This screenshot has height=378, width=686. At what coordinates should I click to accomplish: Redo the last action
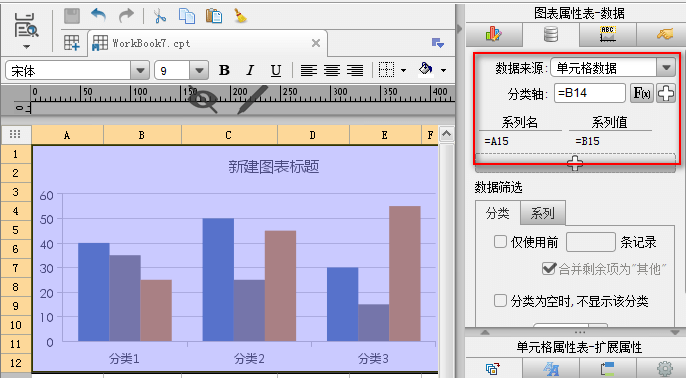pos(126,16)
